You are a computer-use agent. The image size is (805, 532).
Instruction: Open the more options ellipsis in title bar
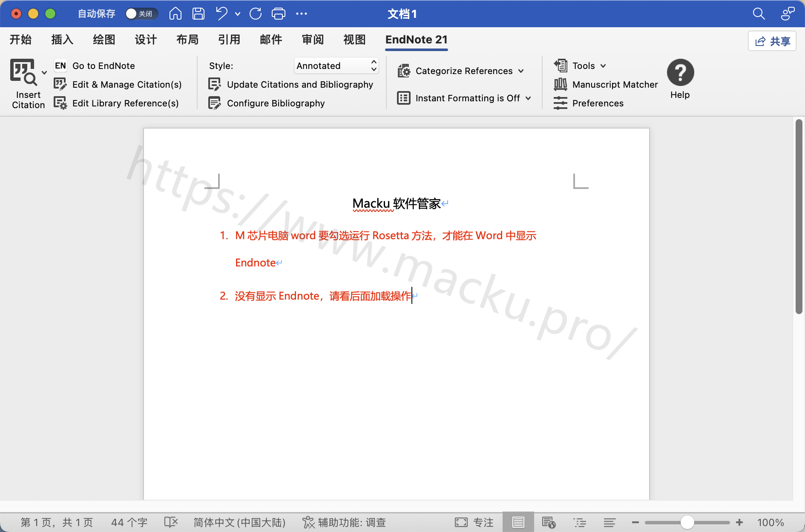pos(302,14)
